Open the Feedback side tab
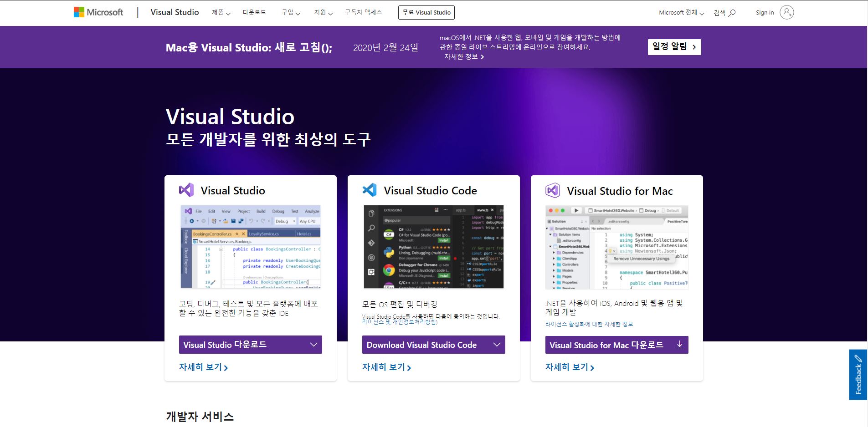 (x=858, y=375)
